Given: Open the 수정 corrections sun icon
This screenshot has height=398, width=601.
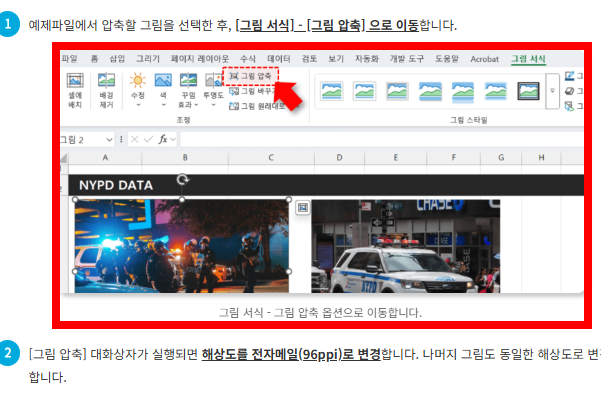Looking at the screenshot, I should coord(138,80).
